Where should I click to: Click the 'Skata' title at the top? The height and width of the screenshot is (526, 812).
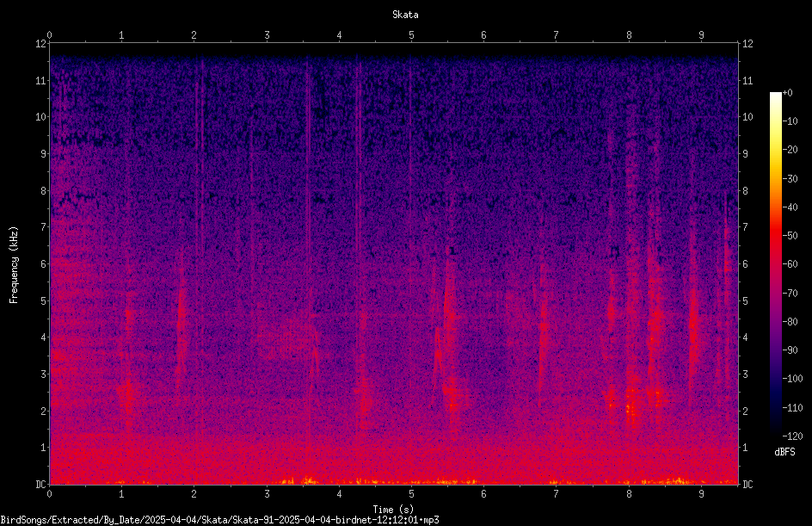(x=405, y=15)
